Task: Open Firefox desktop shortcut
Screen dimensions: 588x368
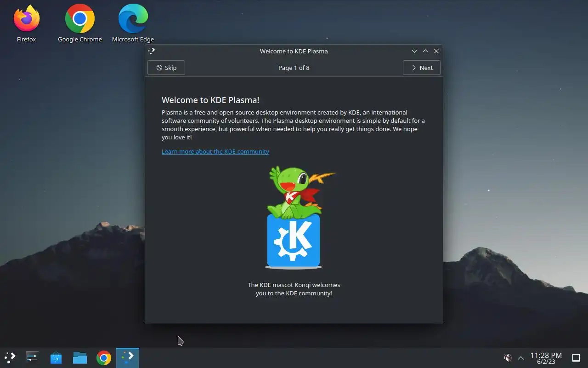Action: (27, 23)
